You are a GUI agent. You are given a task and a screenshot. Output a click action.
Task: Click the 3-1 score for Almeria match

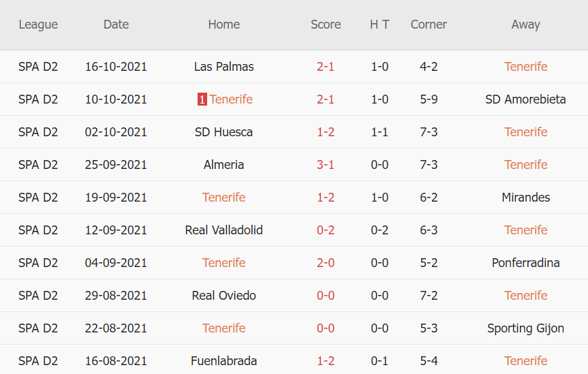click(x=326, y=165)
